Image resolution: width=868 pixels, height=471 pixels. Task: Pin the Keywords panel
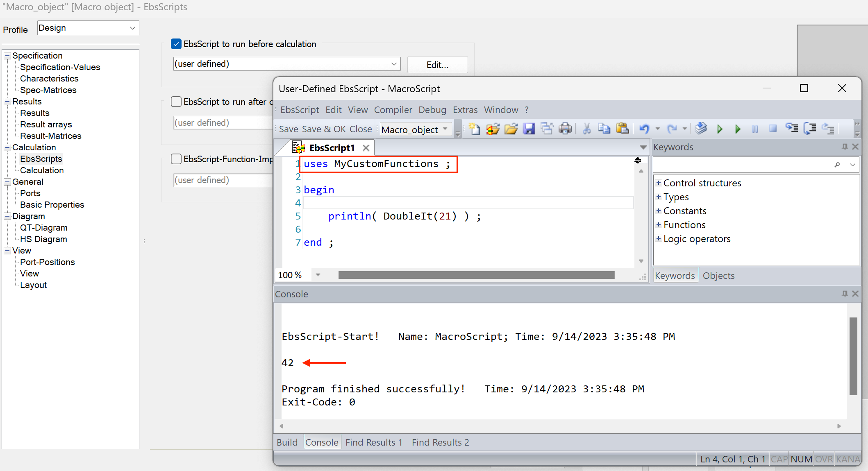[845, 147]
